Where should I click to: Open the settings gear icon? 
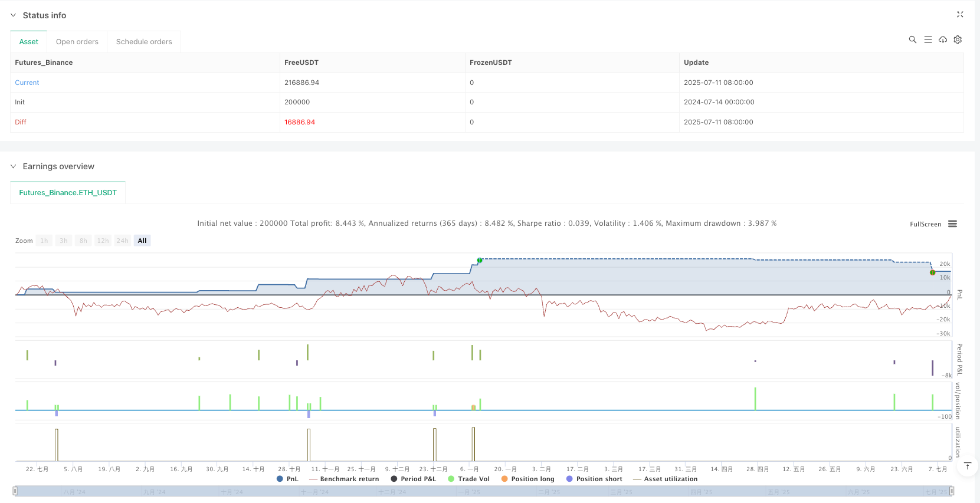(958, 40)
